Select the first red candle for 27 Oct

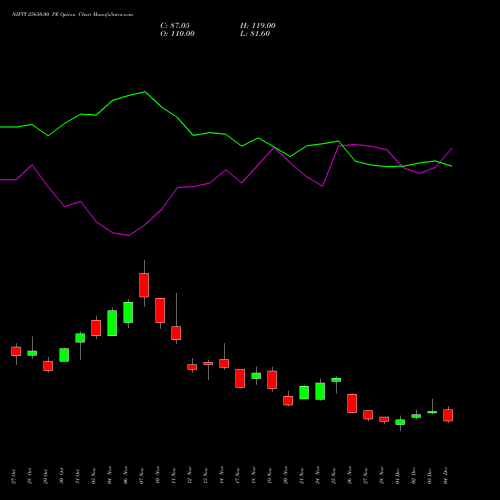click(16, 351)
